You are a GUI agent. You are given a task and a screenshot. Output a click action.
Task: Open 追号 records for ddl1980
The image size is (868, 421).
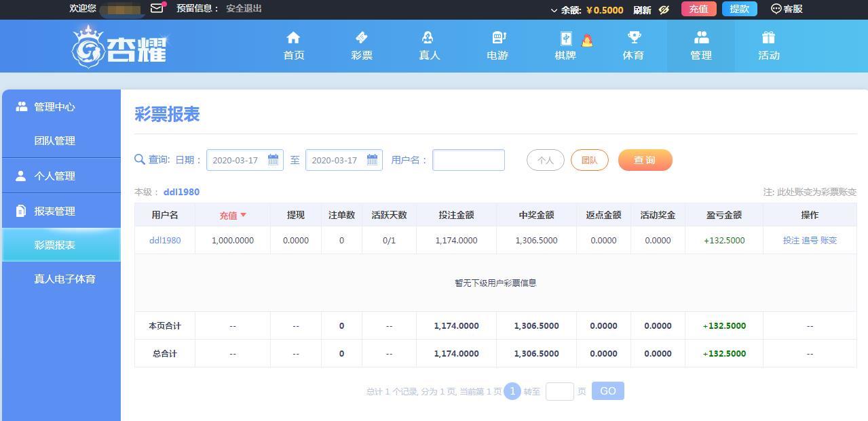(810, 240)
